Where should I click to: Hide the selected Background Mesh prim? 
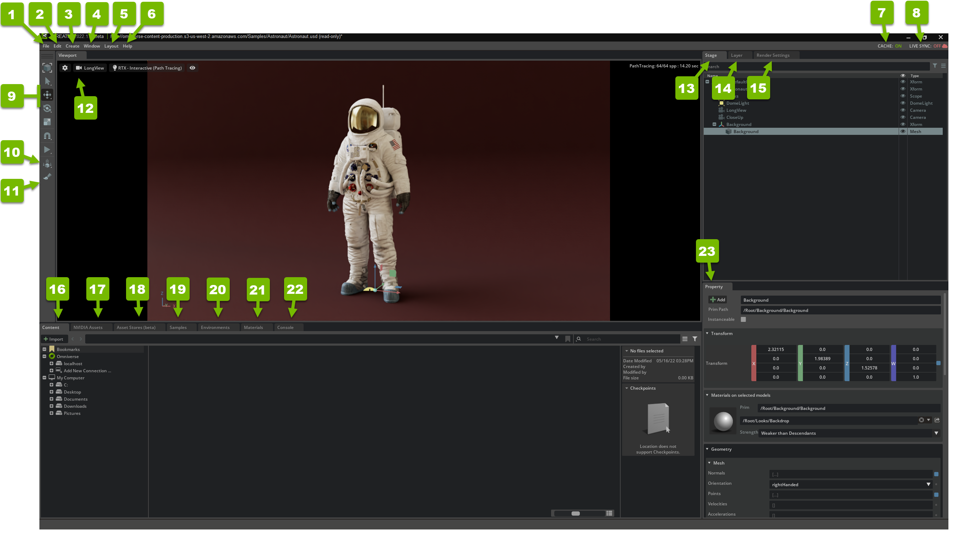click(903, 132)
